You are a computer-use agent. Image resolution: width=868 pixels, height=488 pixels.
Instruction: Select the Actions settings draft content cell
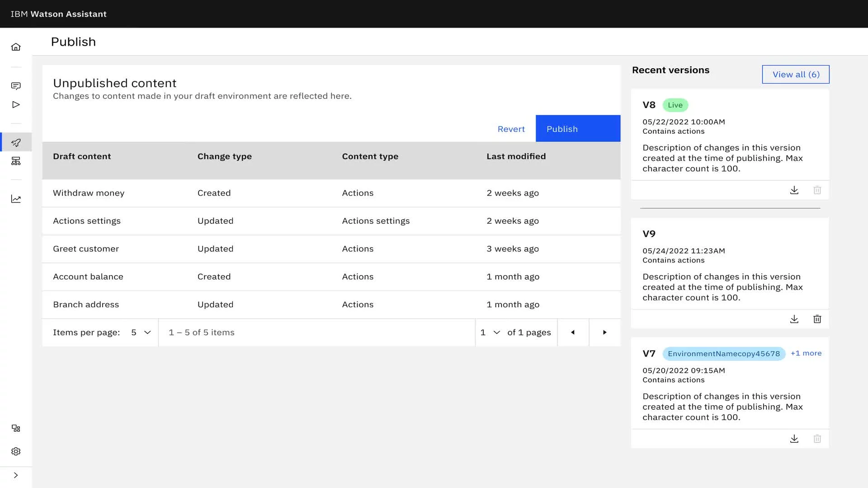tap(87, 221)
